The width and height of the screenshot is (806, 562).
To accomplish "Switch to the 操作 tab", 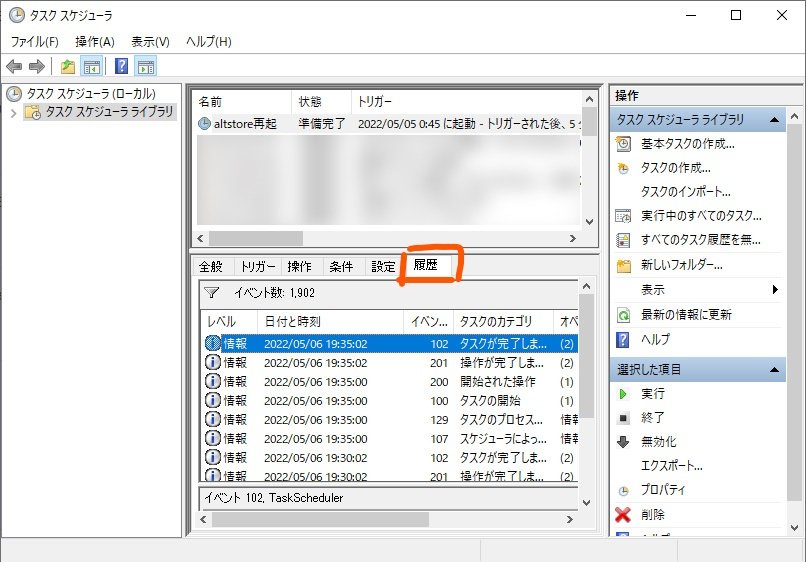I will 300,266.
